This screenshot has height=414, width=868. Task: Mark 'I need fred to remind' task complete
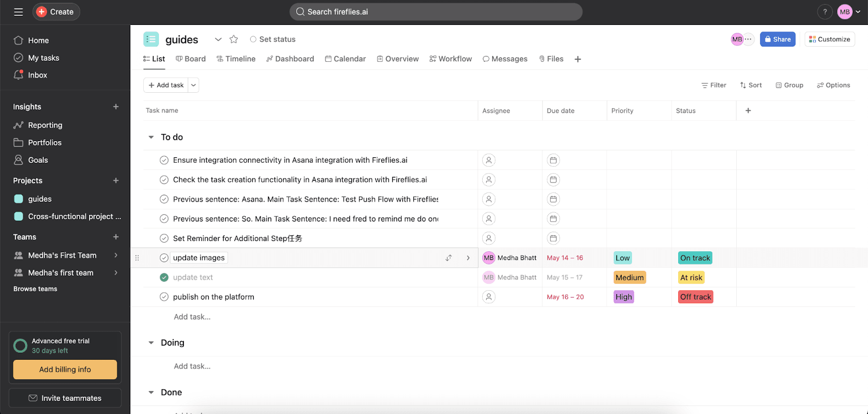click(x=164, y=219)
